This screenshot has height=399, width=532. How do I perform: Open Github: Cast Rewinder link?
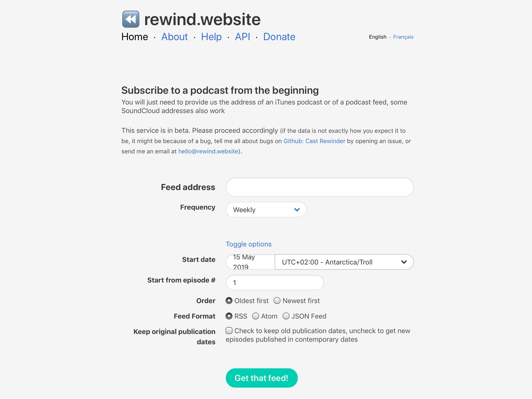(x=314, y=141)
